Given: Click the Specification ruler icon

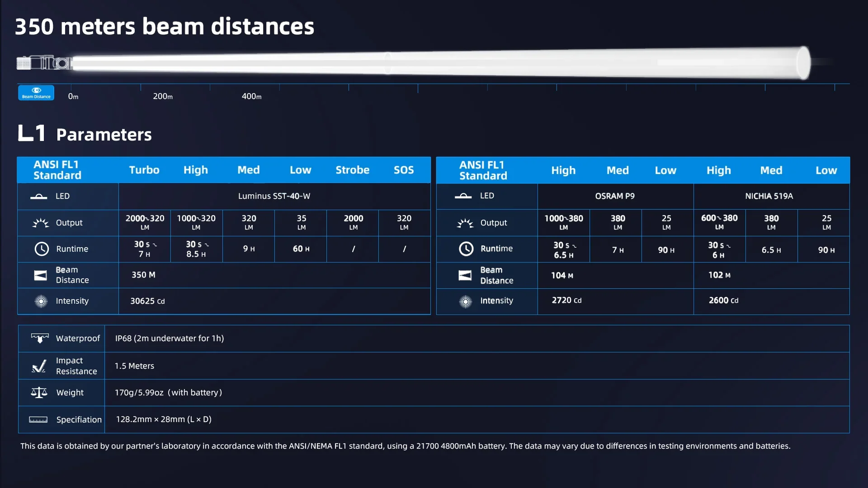Looking at the screenshot, I should pos(38,420).
